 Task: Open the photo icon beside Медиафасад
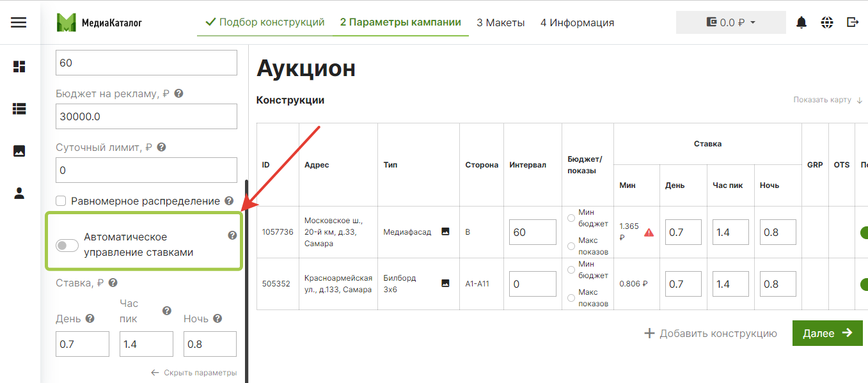click(x=446, y=231)
